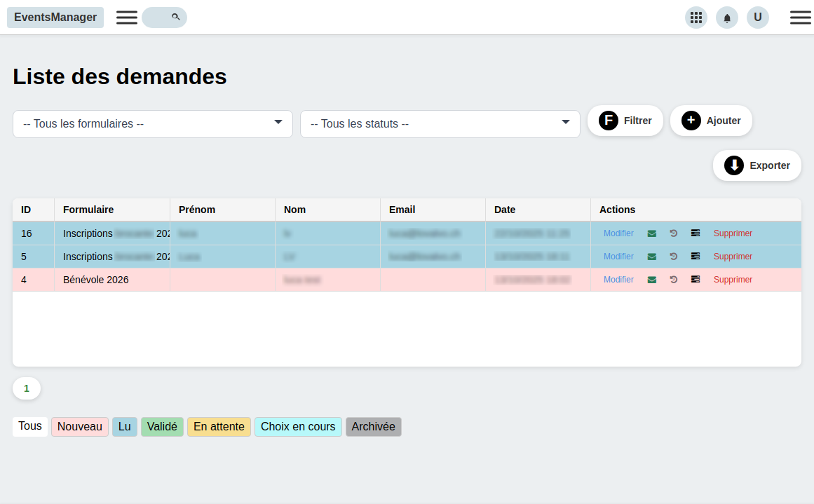Go to pagination page 1

[x=27, y=388]
